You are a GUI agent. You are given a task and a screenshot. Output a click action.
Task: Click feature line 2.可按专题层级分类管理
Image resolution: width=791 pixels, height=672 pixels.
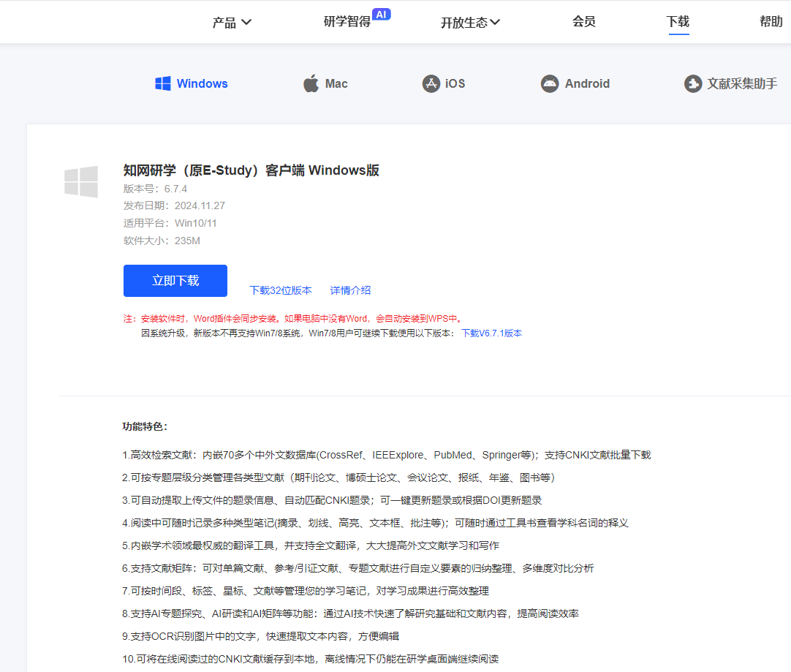pyautogui.click(x=338, y=477)
